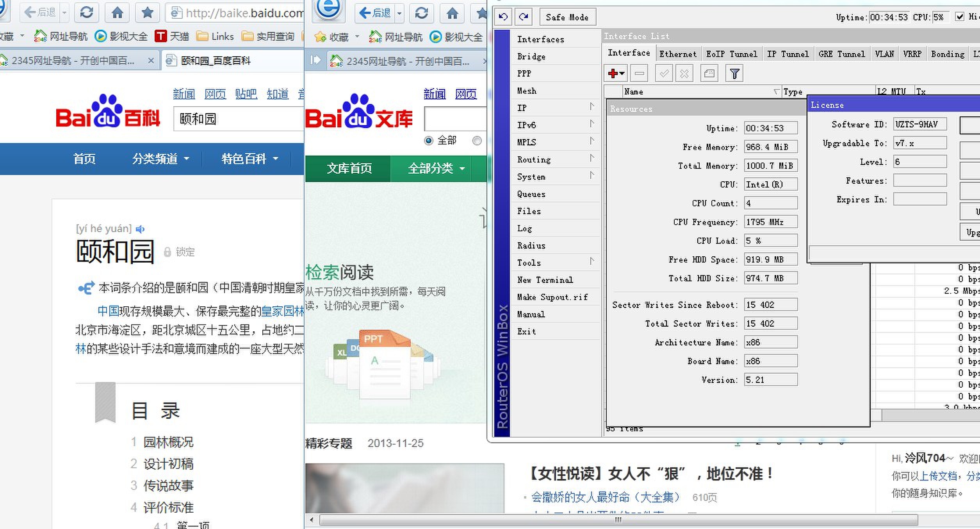The width and height of the screenshot is (980, 529).
Task: Click 园林概况 table of contents entry
Action: 168,442
